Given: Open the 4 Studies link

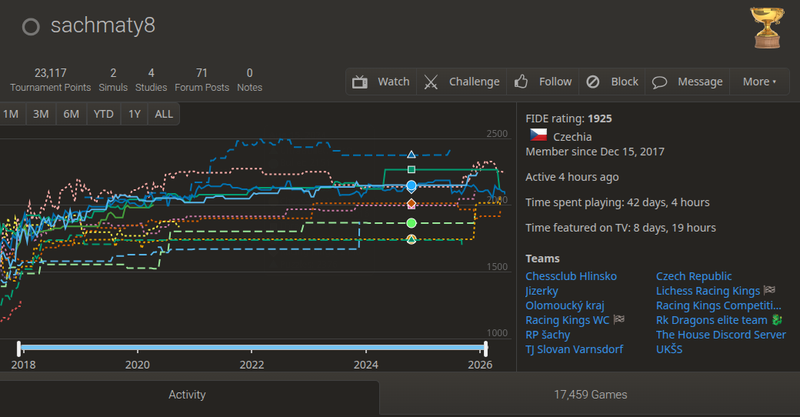Looking at the screenshot, I should coord(151,80).
